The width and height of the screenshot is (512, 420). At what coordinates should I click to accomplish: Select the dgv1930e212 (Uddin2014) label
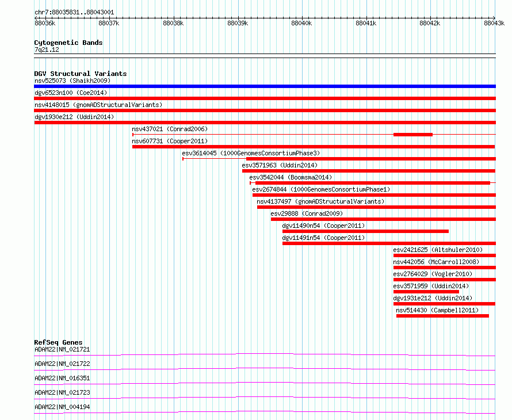tap(74, 117)
